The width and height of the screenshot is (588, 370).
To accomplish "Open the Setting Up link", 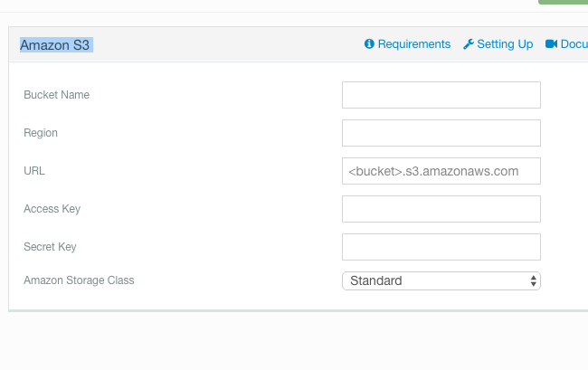I will [x=505, y=44].
